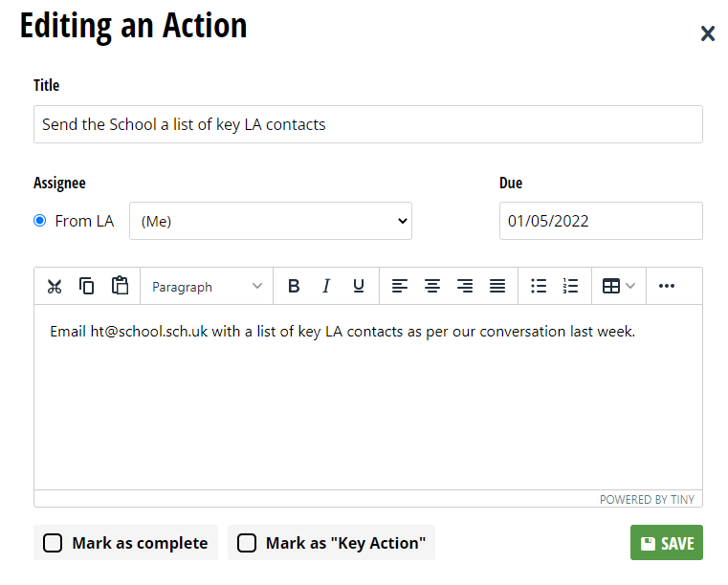The width and height of the screenshot is (728, 585).
Task: Open the (Me) assignee dropdown
Action: (271, 221)
